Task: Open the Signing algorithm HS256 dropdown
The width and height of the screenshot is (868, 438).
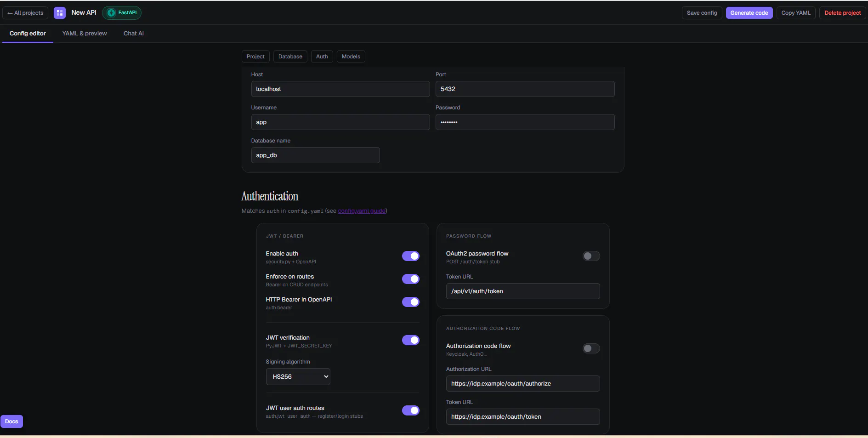Action: (x=298, y=377)
